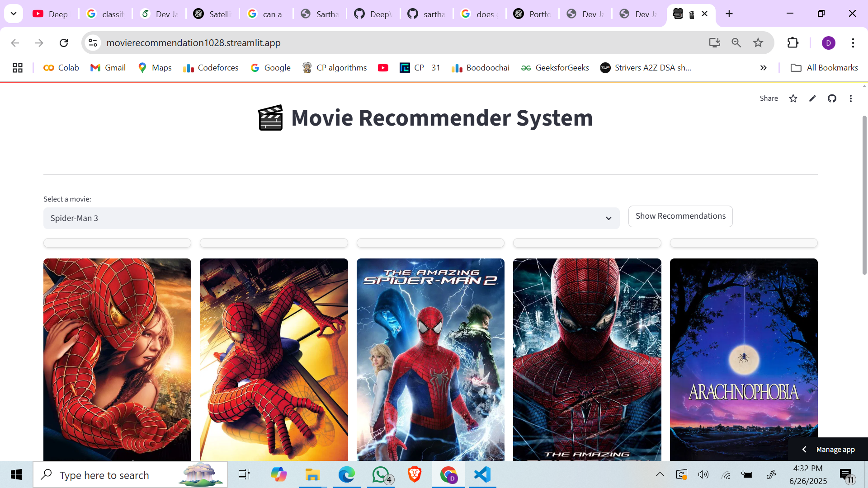Close the current movie recommender tab
This screenshot has width=868, height=488.
coord(705,14)
